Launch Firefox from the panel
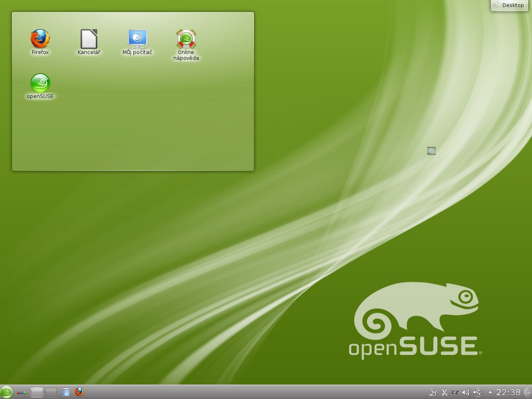Viewport: 532px width, 399px height. pos(79,392)
